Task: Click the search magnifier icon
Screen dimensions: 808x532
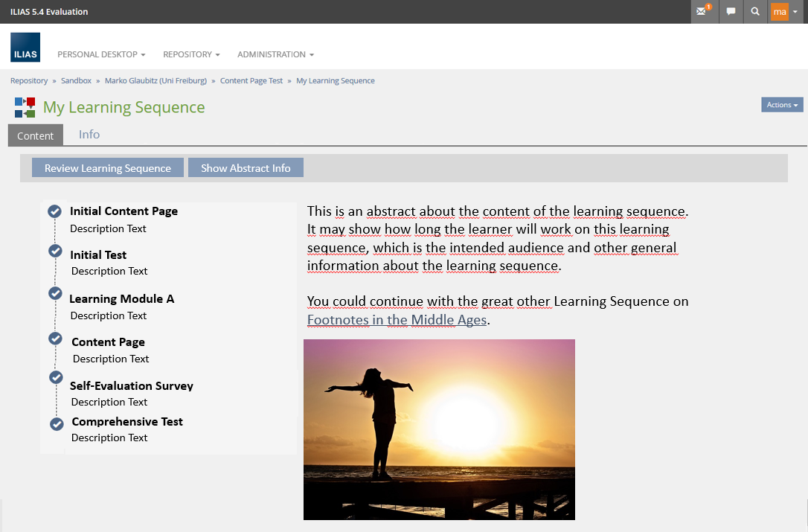Action: click(x=755, y=12)
